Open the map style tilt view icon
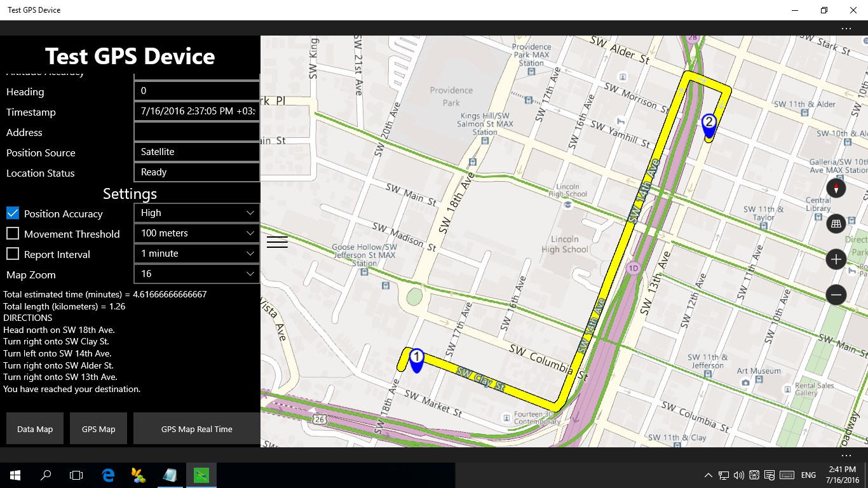Image resolution: width=868 pixels, height=488 pixels. point(836,223)
